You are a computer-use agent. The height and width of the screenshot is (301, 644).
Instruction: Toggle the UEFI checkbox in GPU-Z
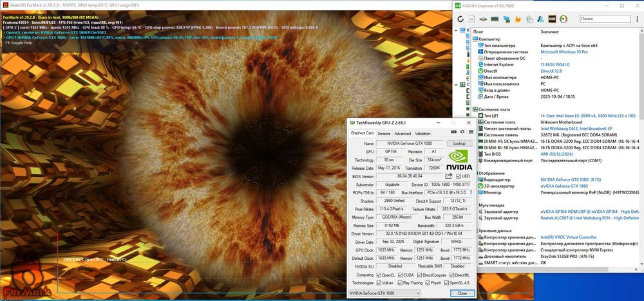tap(459, 176)
